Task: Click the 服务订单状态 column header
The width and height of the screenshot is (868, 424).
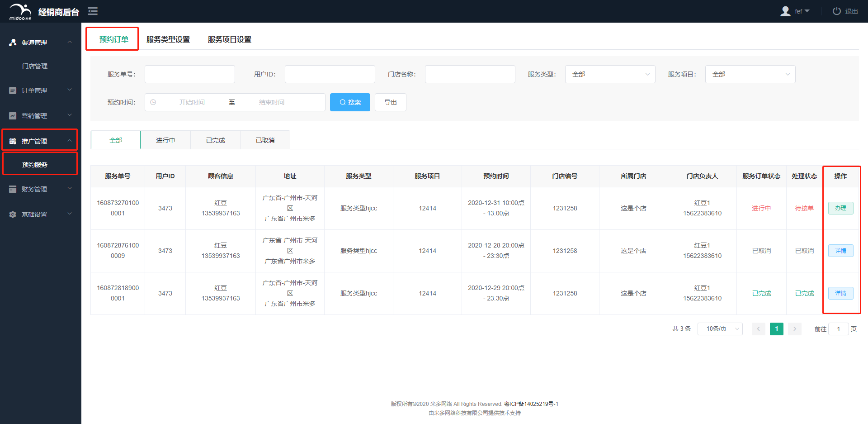Action: pyautogui.click(x=761, y=176)
